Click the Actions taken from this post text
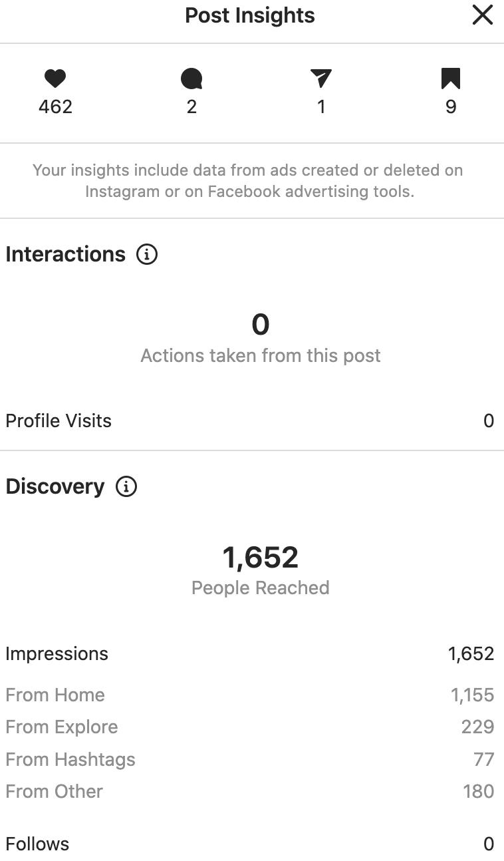 click(x=260, y=355)
